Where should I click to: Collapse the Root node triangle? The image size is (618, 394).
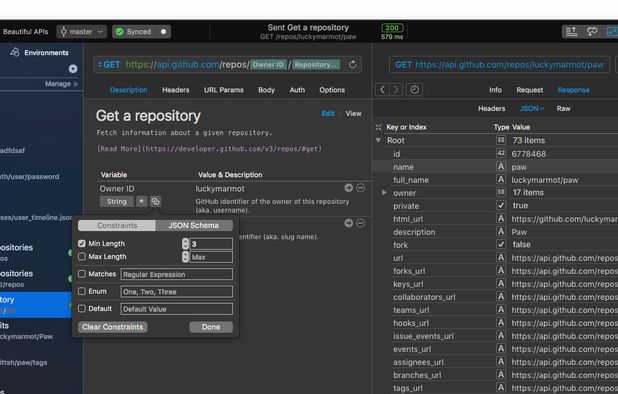[378, 140]
